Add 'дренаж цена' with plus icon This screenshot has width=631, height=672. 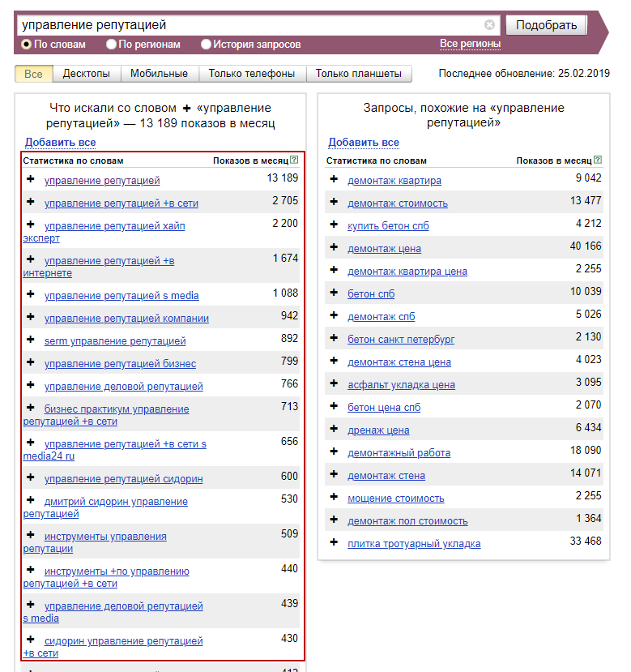click(334, 429)
